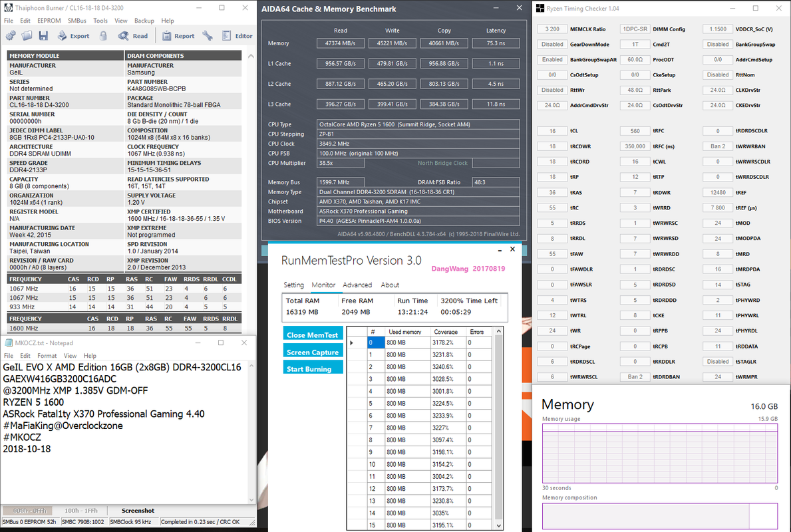The height and width of the screenshot is (532, 791).
Task: Click the Thaiphoon Burner title bar app icon
Action: 8,8
